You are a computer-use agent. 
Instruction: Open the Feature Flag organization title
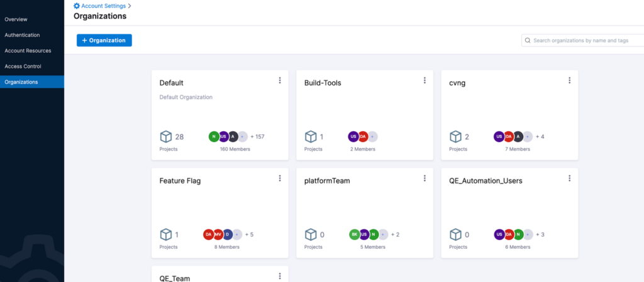click(x=180, y=181)
